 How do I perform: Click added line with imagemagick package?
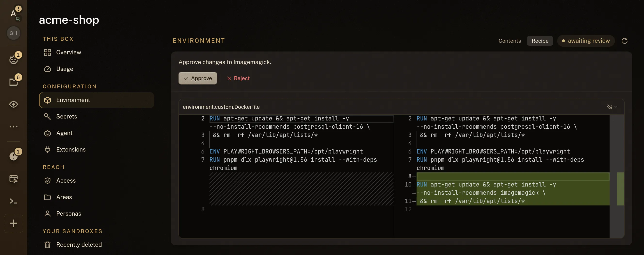point(513,193)
